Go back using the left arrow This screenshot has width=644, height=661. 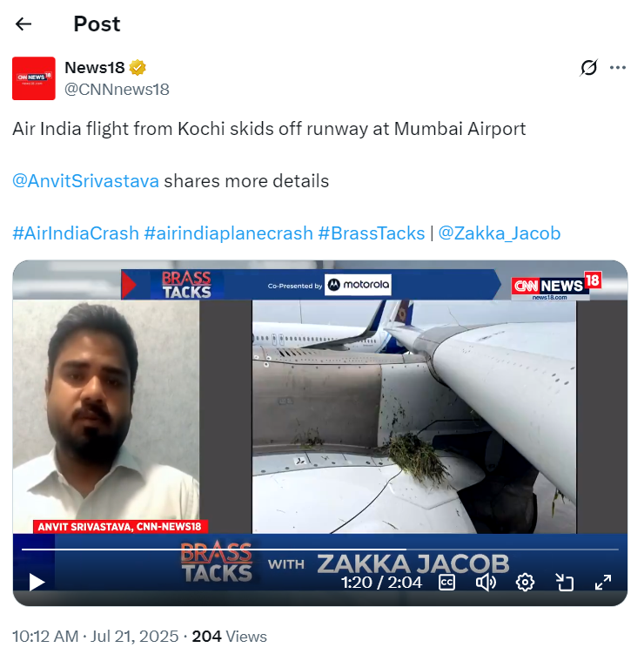pyautogui.click(x=23, y=24)
